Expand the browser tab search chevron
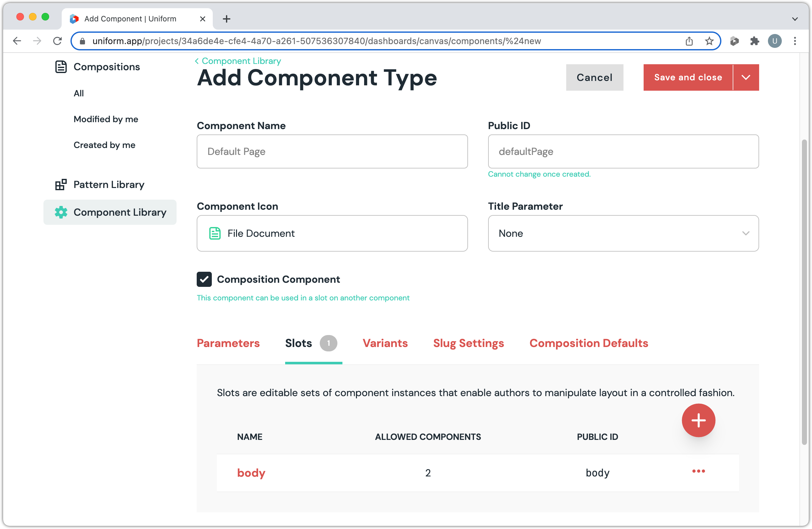This screenshot has height=529, width=812. [x=795, y=19]
